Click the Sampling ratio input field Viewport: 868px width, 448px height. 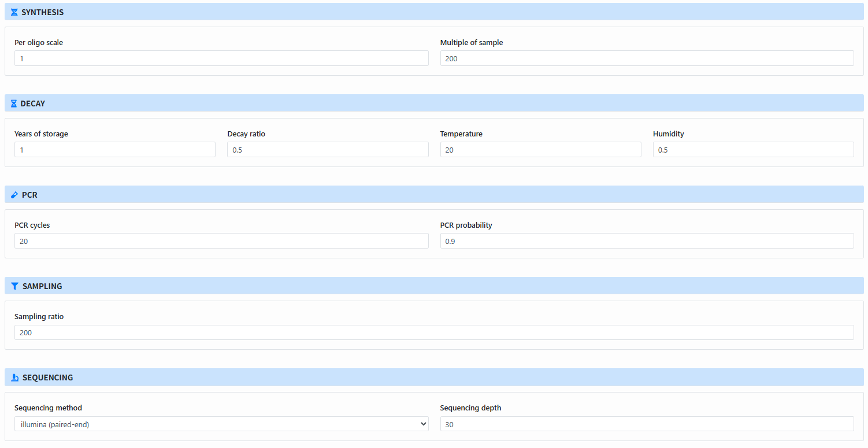tap(433, 332)
